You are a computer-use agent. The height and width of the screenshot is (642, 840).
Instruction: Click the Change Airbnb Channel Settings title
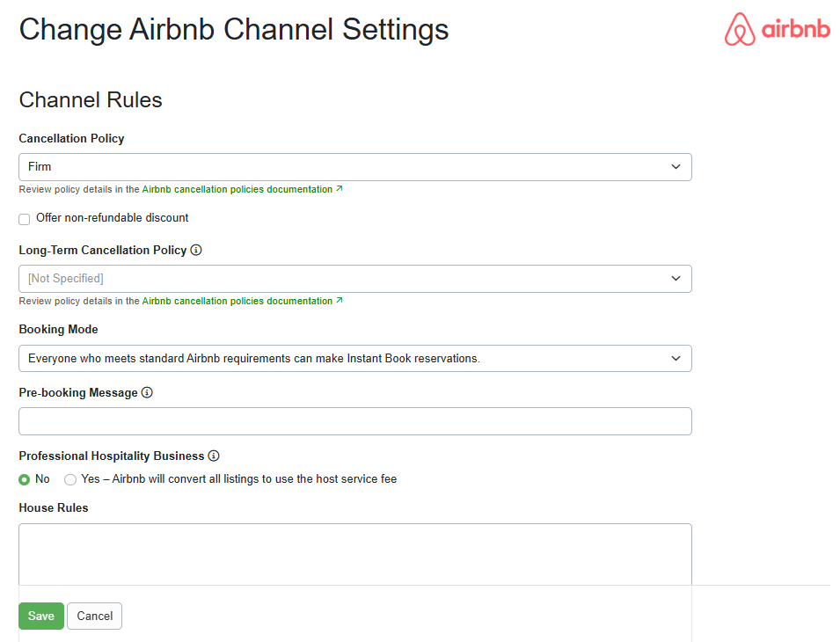pos(233,29)
